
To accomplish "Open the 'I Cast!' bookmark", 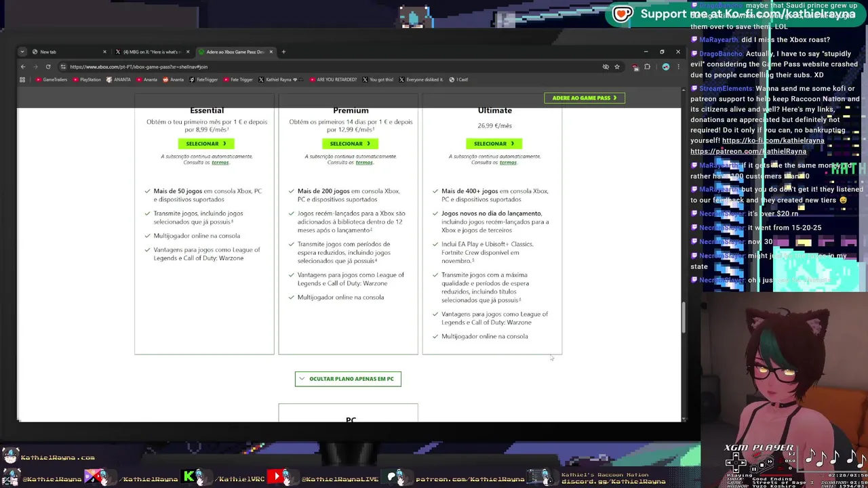I will tap(458, 79).
